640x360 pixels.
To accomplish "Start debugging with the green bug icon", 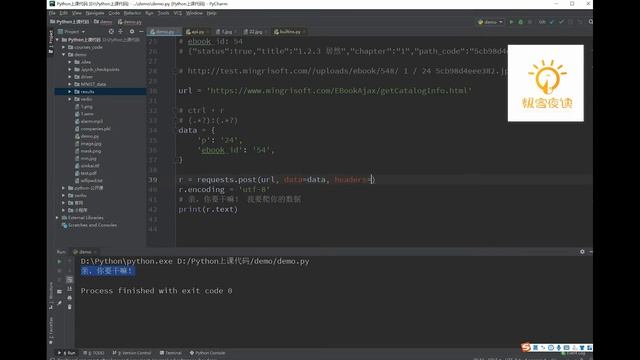I will point(520,22).
